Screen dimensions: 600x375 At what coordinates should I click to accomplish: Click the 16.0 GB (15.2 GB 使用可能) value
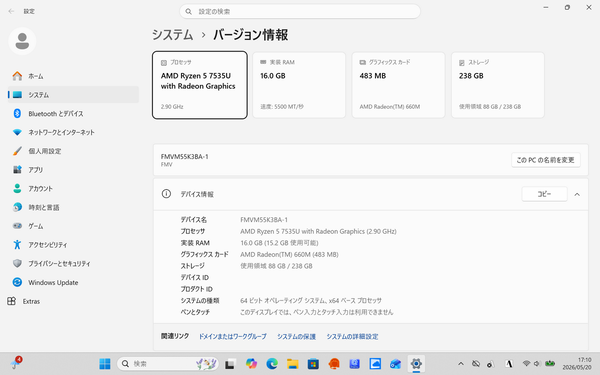click(279, 243)
